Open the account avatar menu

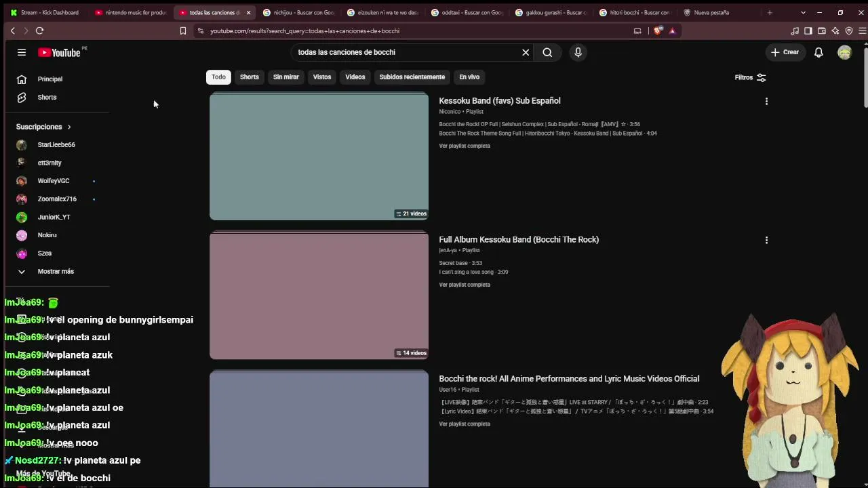coord(844,52)
